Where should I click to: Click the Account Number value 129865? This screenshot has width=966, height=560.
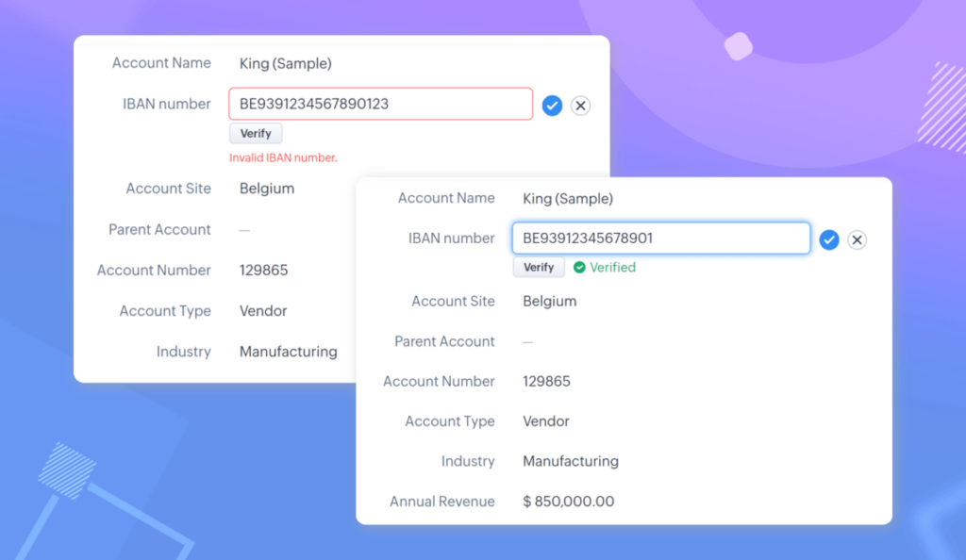(544, 381)
